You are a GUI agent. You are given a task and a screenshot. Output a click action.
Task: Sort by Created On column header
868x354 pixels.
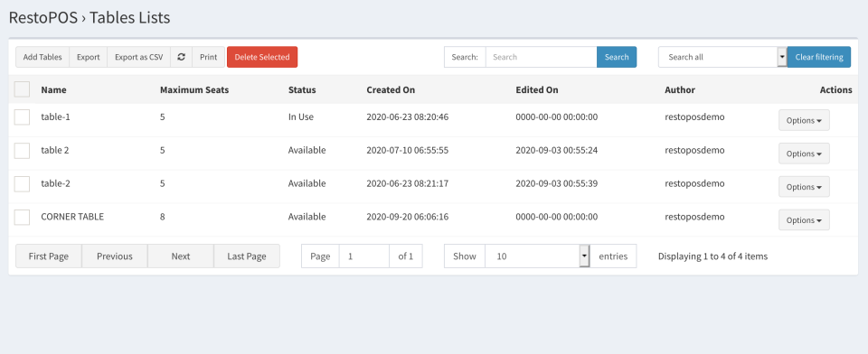pos(391,89)
